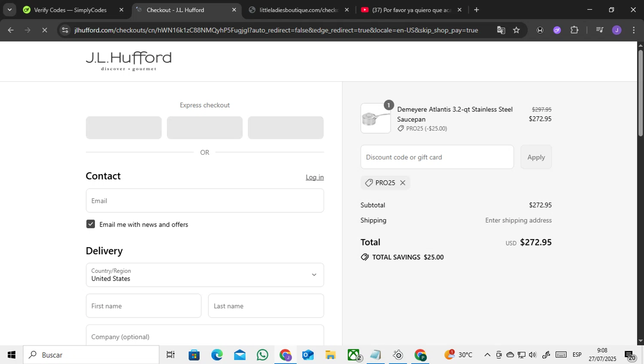Expand the Country/Region dropdown
644x364 pixels.
205,275
